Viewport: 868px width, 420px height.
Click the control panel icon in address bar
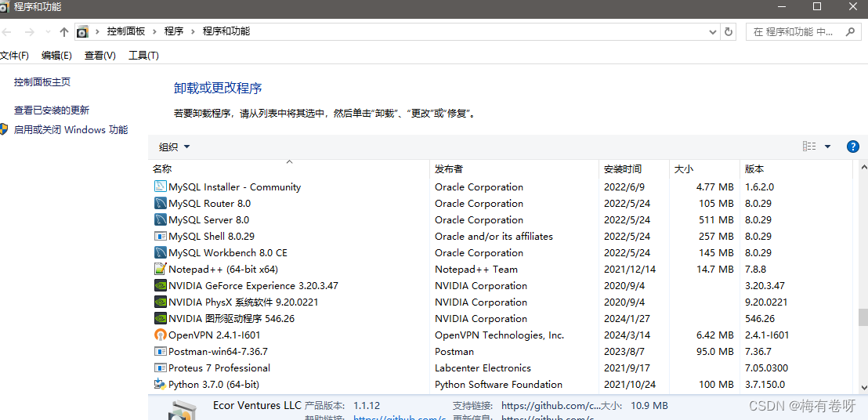82,31
